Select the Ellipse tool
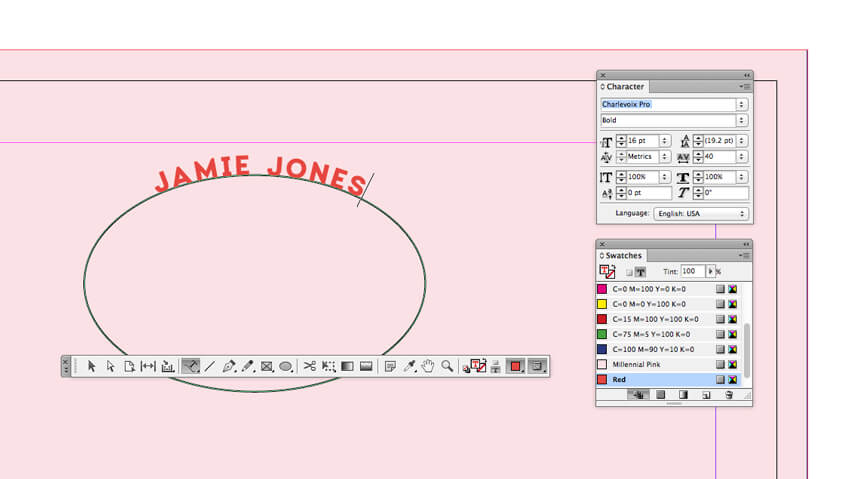The height and width of the screenshot is (479, 850). [x=286, y=366]
